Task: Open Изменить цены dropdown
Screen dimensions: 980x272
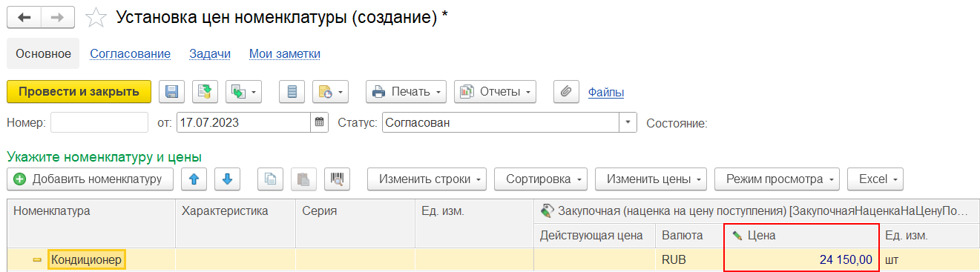Action: point(651,179)
